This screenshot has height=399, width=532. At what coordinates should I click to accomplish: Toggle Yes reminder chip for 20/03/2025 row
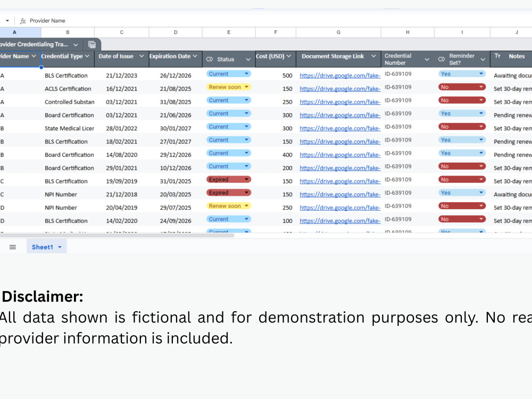[462, 193]
